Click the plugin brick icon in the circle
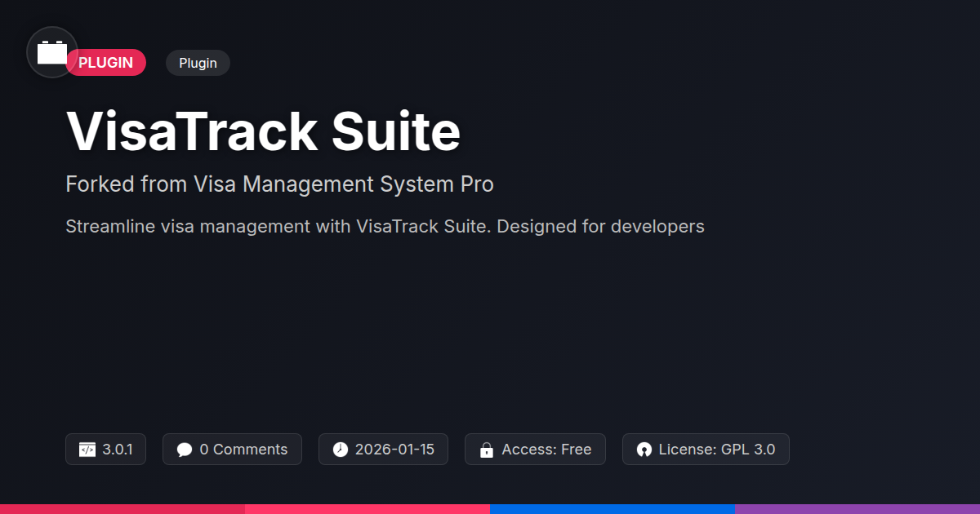Viewport: 980px width, 514px height. pos(52,52)
